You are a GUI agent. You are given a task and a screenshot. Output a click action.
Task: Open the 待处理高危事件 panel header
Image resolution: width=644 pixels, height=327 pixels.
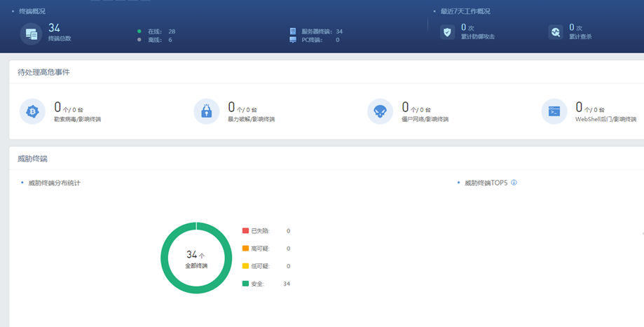click(x=43, y=72)
